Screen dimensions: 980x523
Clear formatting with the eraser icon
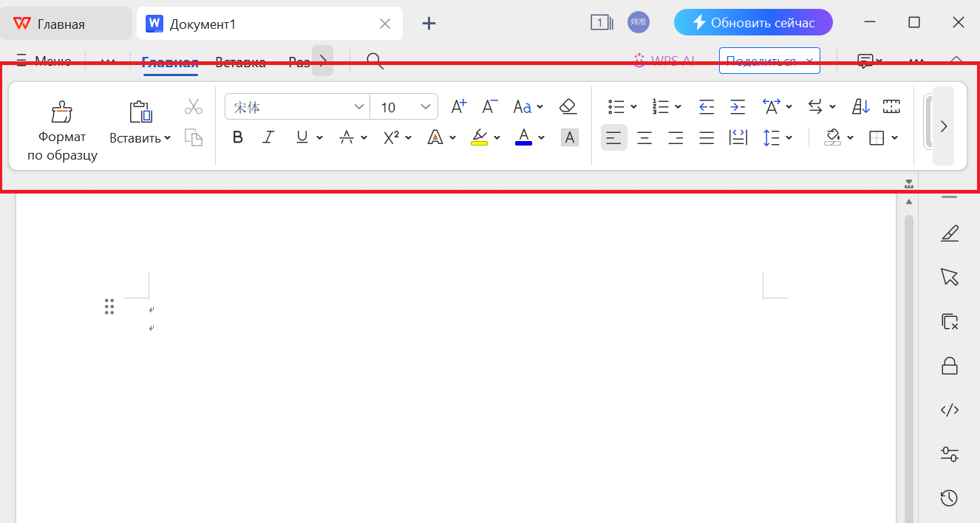pyautogui.click(x=568, y=107)
